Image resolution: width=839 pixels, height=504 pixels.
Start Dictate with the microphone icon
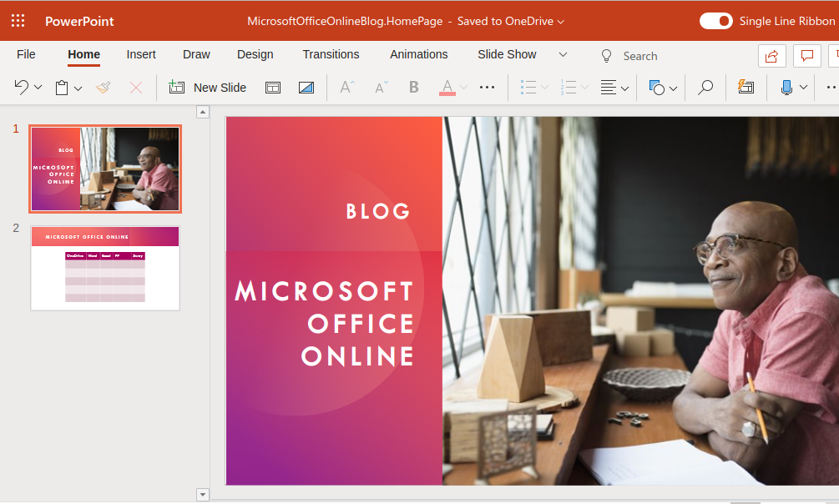tap(786, 88)
